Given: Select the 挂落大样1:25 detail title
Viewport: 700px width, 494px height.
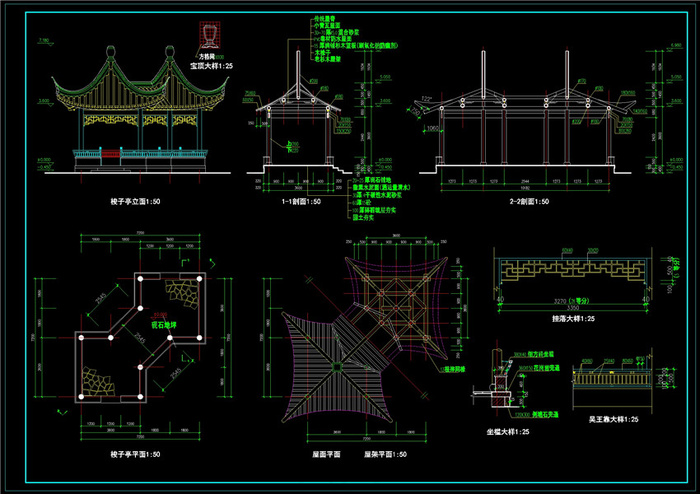Looking at the screenshot, I should pyautogui.click(x=573, y=319).
